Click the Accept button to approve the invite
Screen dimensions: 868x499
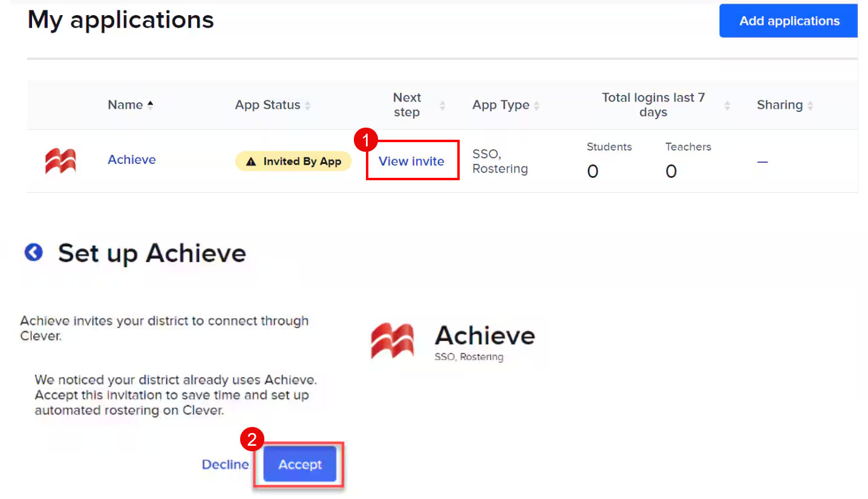299,464
